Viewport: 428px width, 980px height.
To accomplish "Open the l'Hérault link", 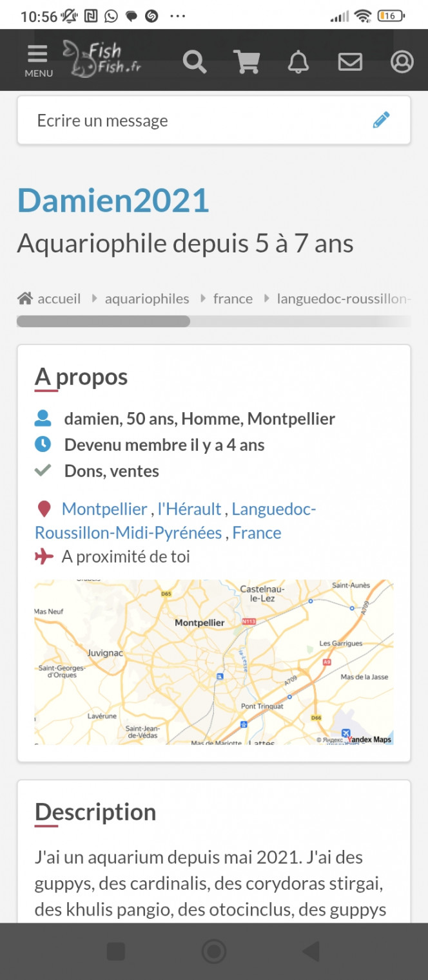I will (190, 509).
